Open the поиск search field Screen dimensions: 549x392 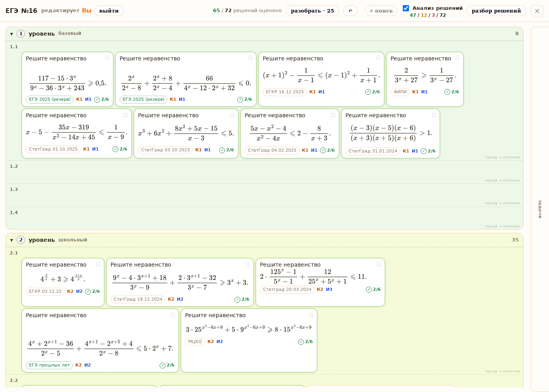381,11
